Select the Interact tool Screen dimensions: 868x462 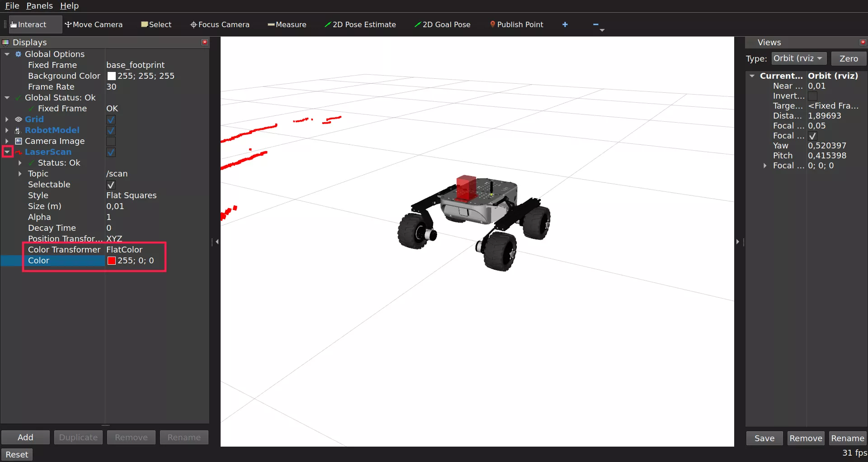(x=28, y=24)
